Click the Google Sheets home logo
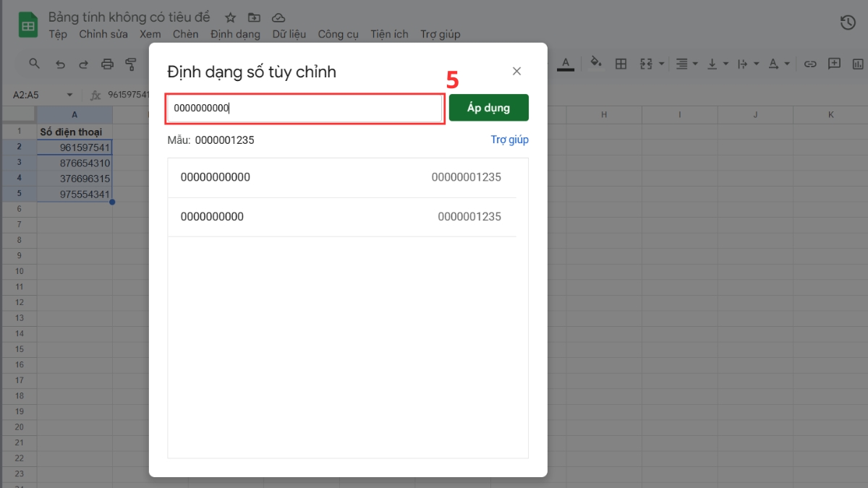 28,25
